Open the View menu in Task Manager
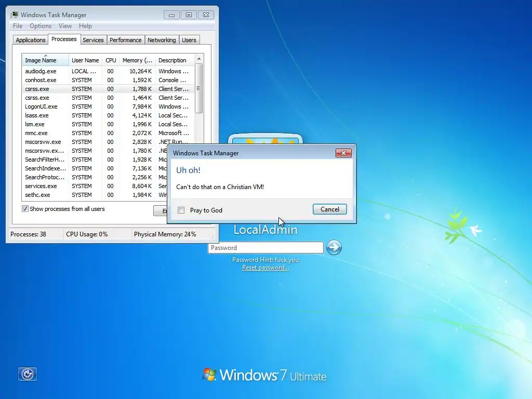 click(65, 26)
